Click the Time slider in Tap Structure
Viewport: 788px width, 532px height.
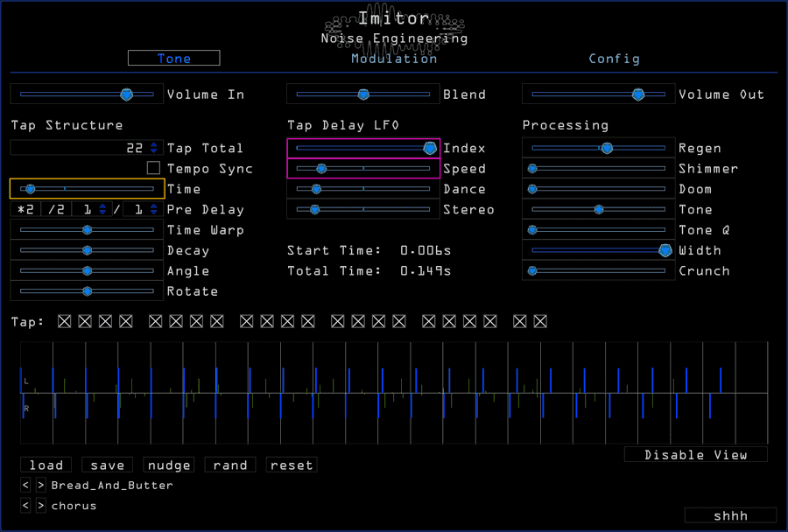(x=87, y=189)
